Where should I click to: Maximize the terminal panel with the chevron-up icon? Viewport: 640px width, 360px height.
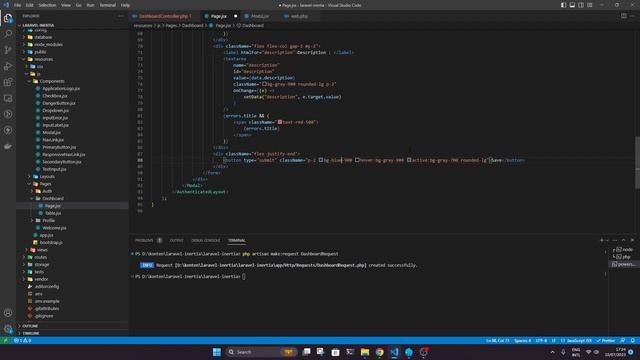click(x=623, y=240)
